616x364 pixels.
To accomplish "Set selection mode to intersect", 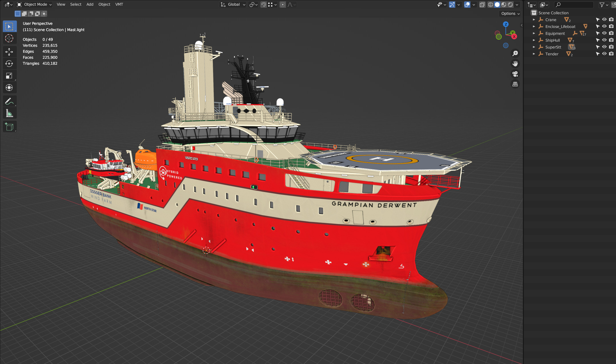I will (x=44, y=13).
